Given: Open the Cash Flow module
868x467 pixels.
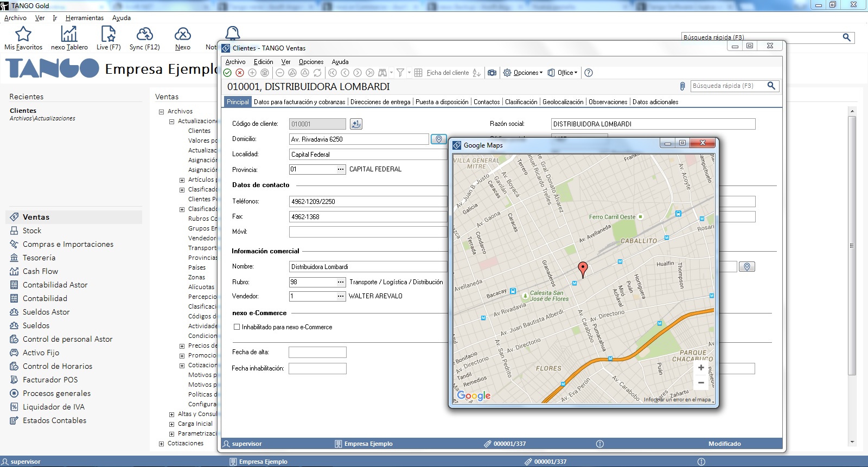Looking at the screenshot, I should [40, 271].
